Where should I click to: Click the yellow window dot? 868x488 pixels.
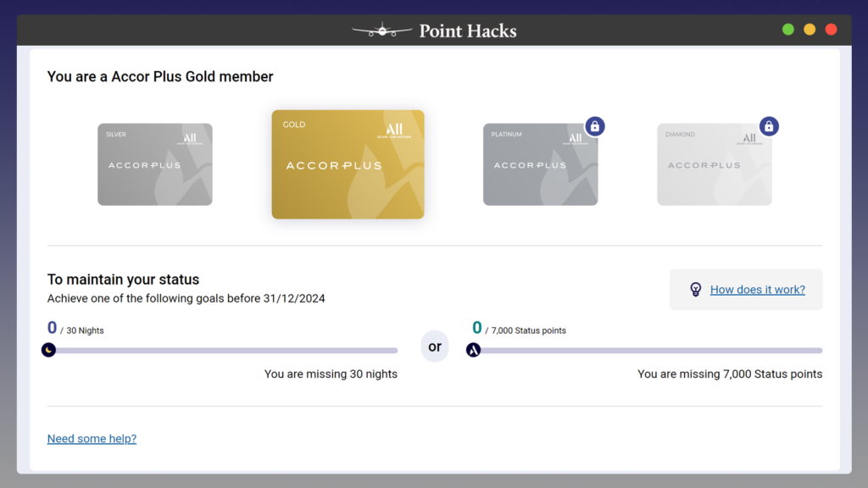point(809,28)
